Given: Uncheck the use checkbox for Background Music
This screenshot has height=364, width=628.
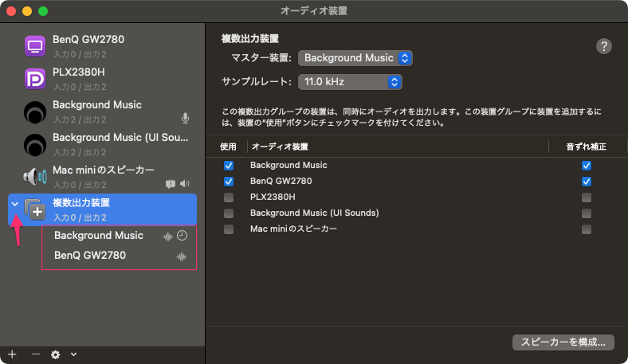Looking at the screenshot, I should 229,166.
